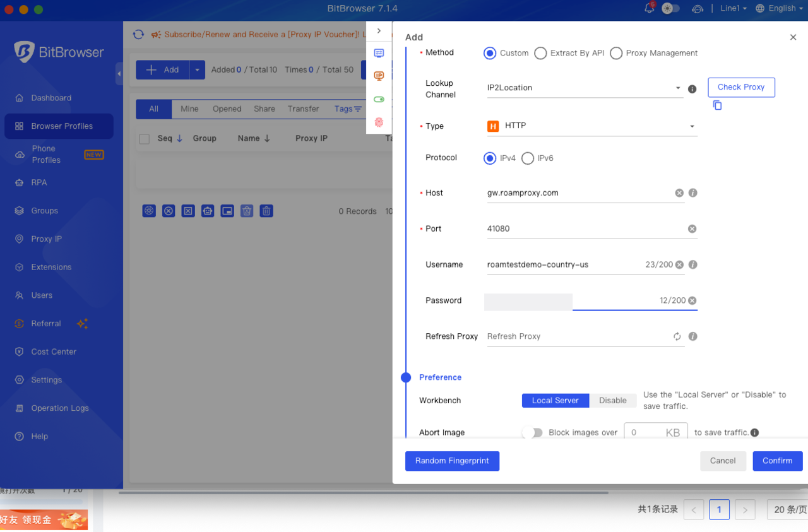The image size is (808, 532).
Task: Open Proxy IP in the sidebar
Action: click(59, 239)
